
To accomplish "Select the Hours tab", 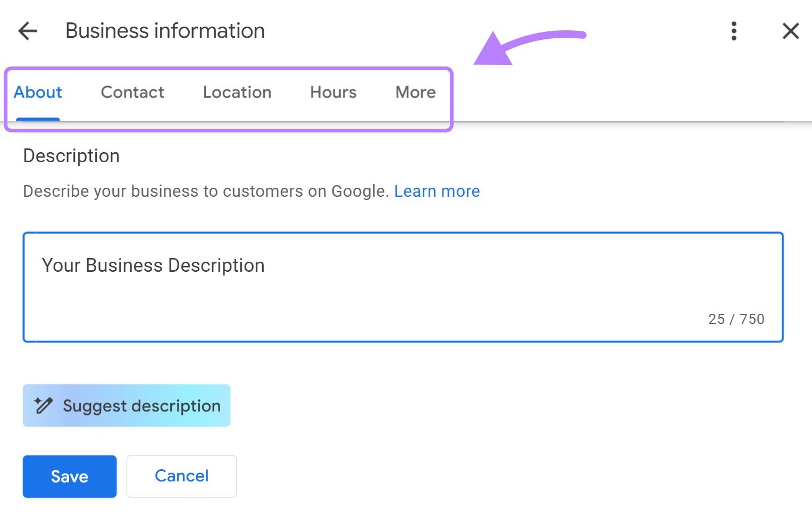I will (x=332, y=92).
